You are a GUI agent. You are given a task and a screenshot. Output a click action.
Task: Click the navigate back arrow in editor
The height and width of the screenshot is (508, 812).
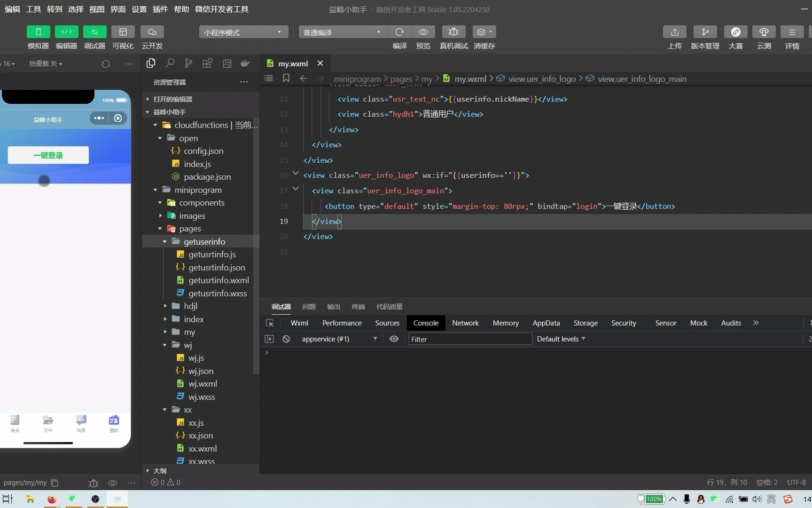(304, 79)
